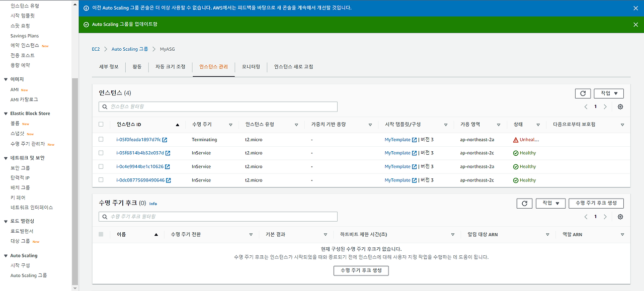The image size is (644, 291).
Task: Sort by 수명 주기 column arrow
Action: (x=230, y=125)
